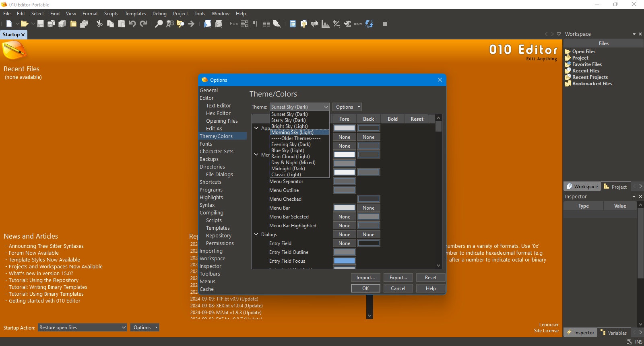644x346 pixels.
Task: Click the Import... button
Action: click(x=365, y=278)
